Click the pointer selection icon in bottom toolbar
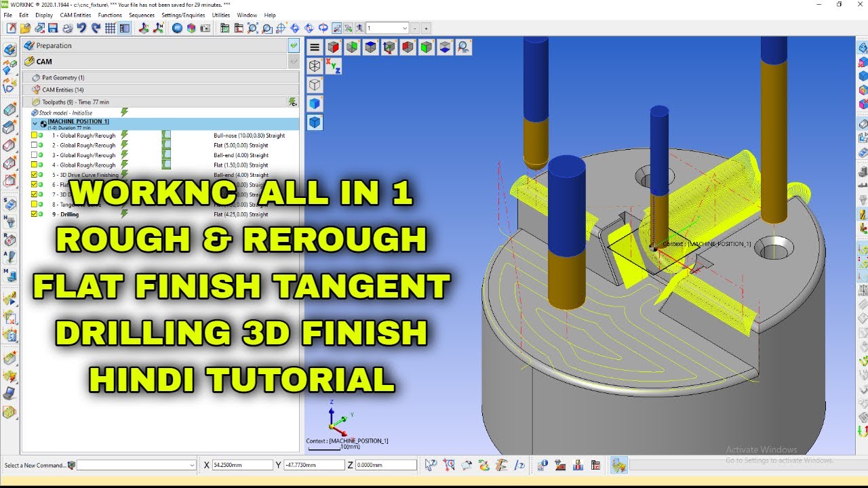Image resolution: width=868 pixels, height=488 pixels. point(431,465)
